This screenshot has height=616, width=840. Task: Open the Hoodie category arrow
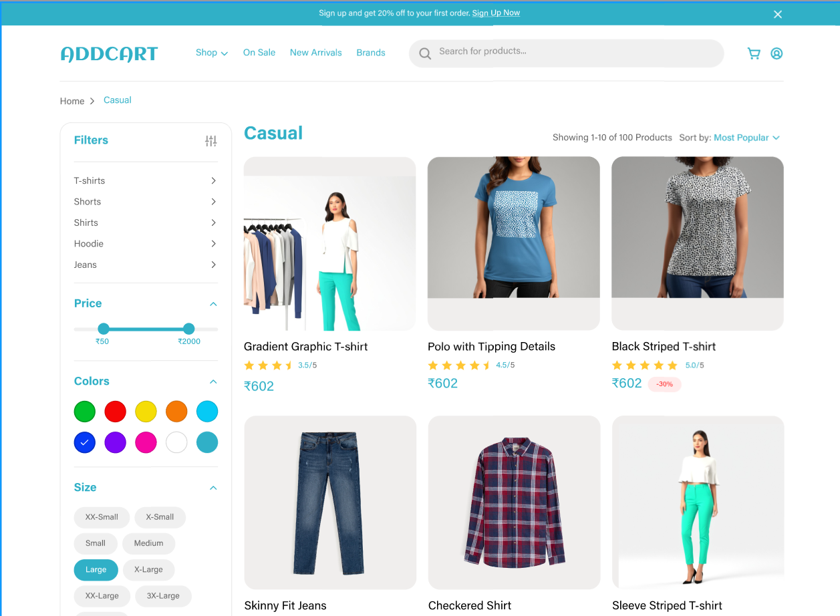click(x=213, y=243)
